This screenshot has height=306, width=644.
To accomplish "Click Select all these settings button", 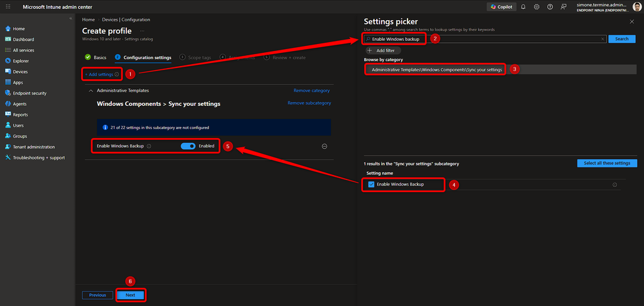I will pos(607,163).
